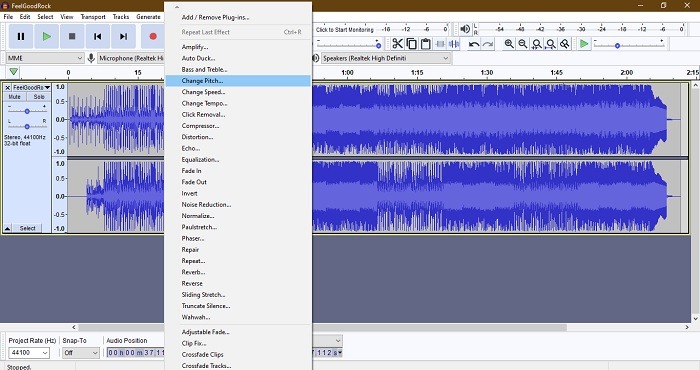
Task: Start recording with the red Record button
Action: (153, 37)
